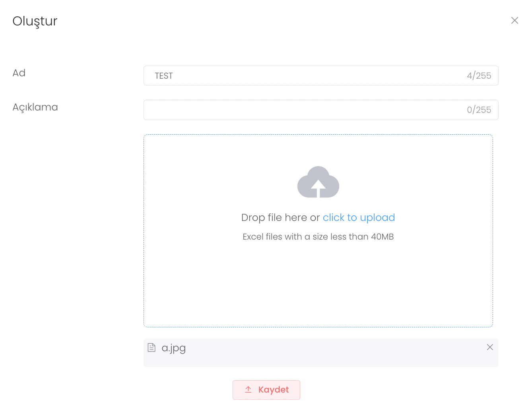
Task: Select the a.jpg file name
Action: coord(174,348)
